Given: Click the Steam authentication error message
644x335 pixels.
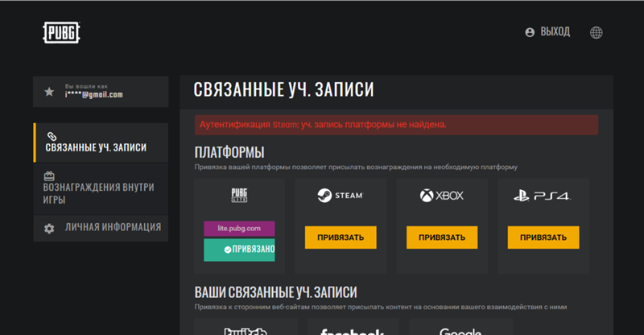Looking at the screenshot, I should tap(396, 125).
